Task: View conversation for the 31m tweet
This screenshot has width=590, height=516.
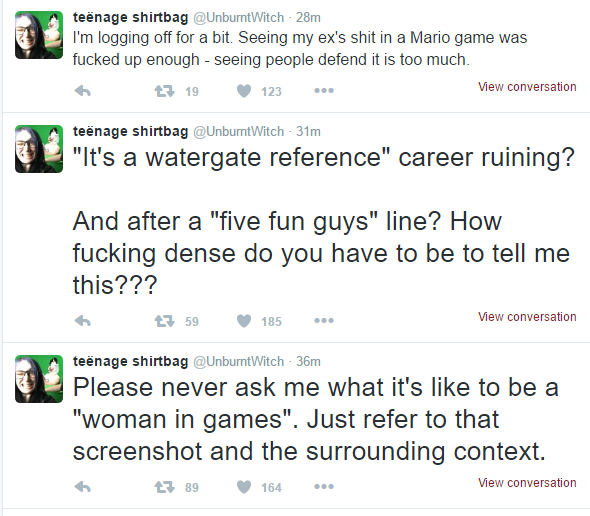Action: [x=527, y=317]
